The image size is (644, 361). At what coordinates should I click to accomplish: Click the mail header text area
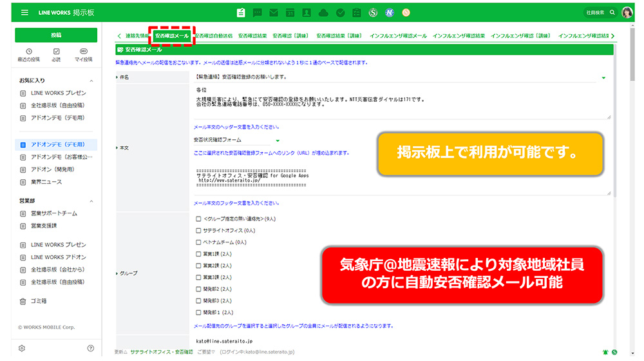click(x=402, y=102)
